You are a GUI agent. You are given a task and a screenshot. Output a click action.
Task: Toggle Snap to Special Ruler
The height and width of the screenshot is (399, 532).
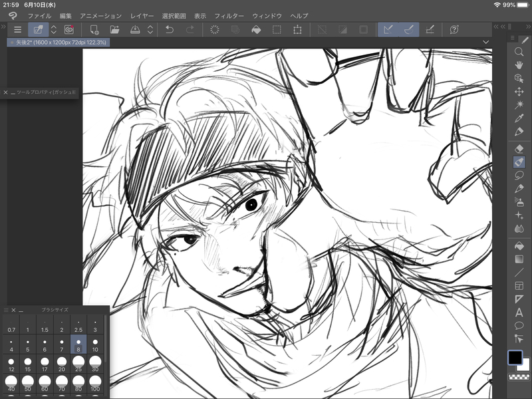click(409, 30)
